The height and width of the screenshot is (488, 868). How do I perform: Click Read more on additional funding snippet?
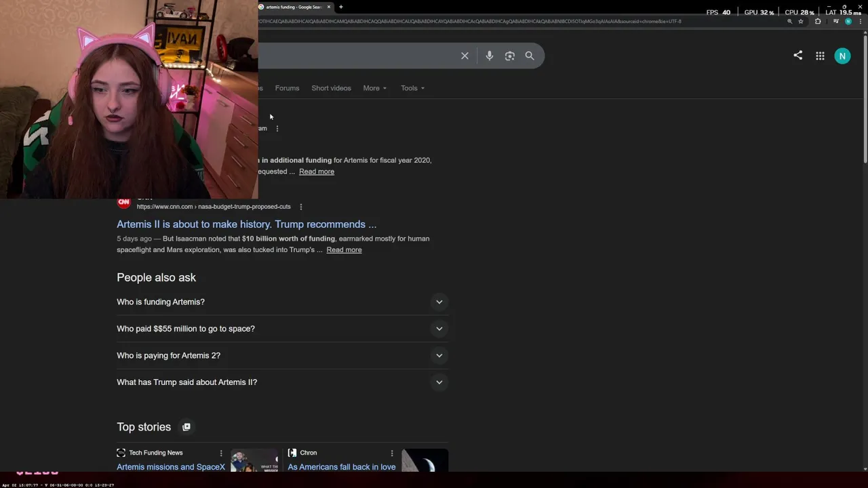point(317,171)
